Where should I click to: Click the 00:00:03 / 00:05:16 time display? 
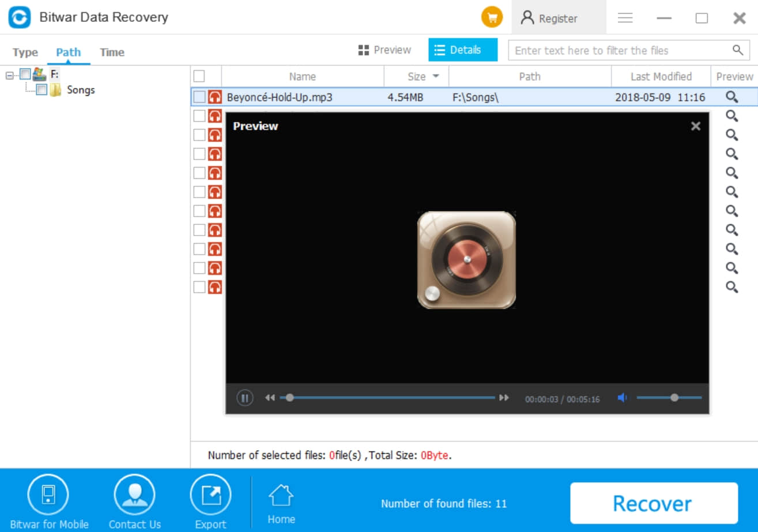pyautogui.click(x=562, y=399)
